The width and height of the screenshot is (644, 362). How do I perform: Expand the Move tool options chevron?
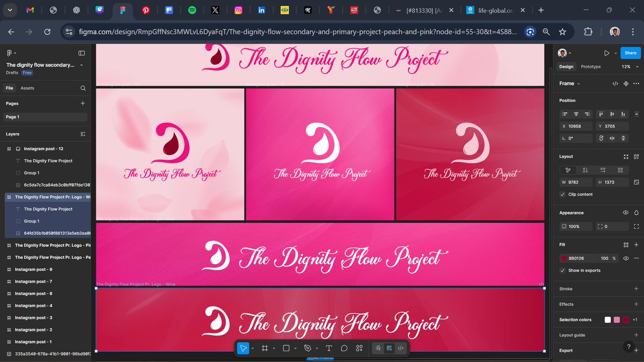253,348
